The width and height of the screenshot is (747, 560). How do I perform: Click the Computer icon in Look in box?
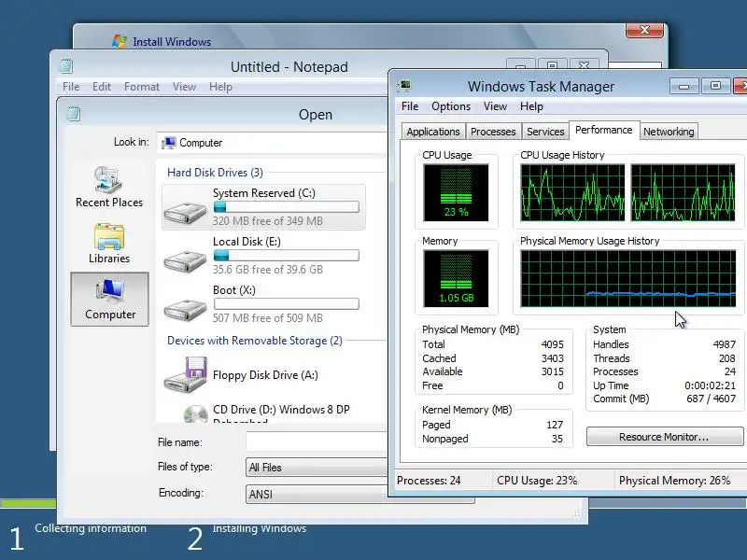point(169,143)
